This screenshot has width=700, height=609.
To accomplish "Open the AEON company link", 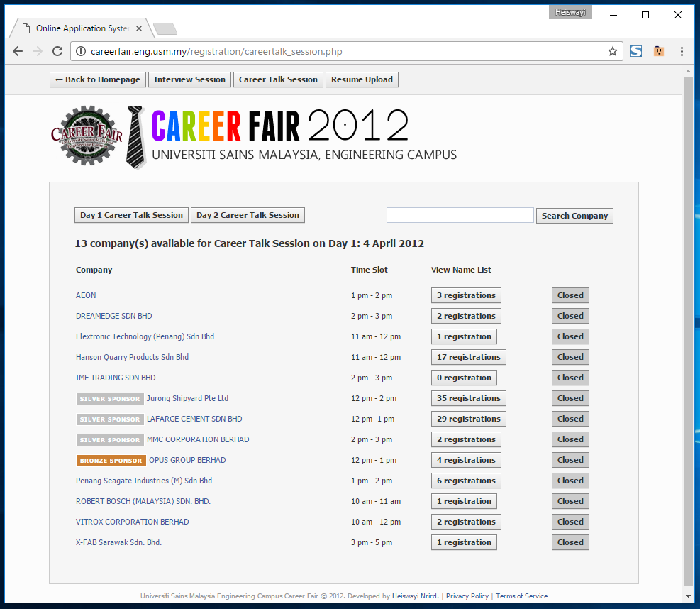I will pyautogui.click(x=86, y=295).
